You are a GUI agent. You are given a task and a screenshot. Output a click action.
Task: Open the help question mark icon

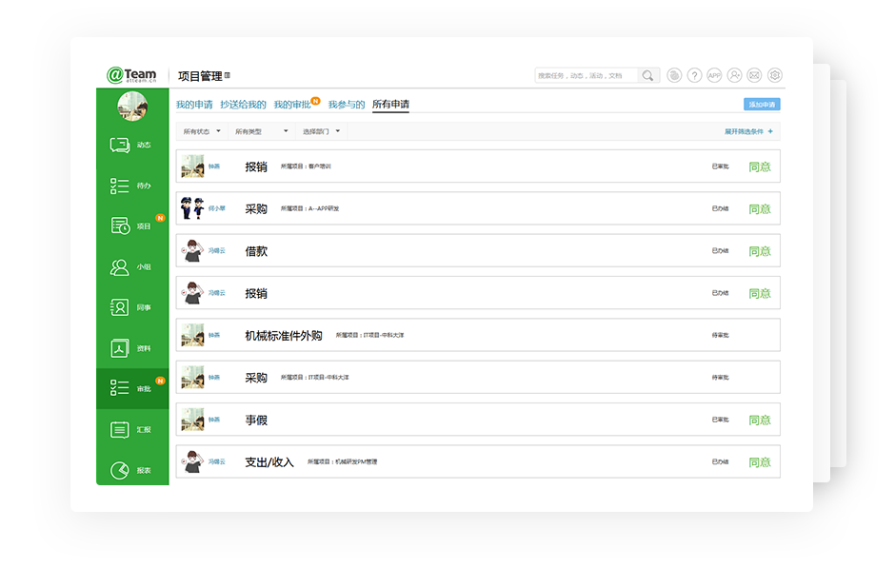tap(694, 75)
